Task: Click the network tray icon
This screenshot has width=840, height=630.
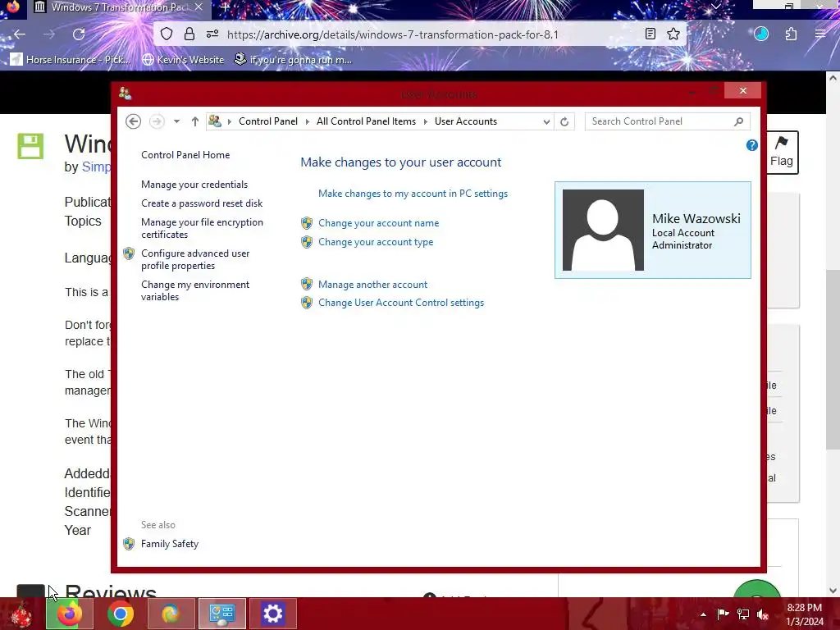Action: (x=743, y=614)
